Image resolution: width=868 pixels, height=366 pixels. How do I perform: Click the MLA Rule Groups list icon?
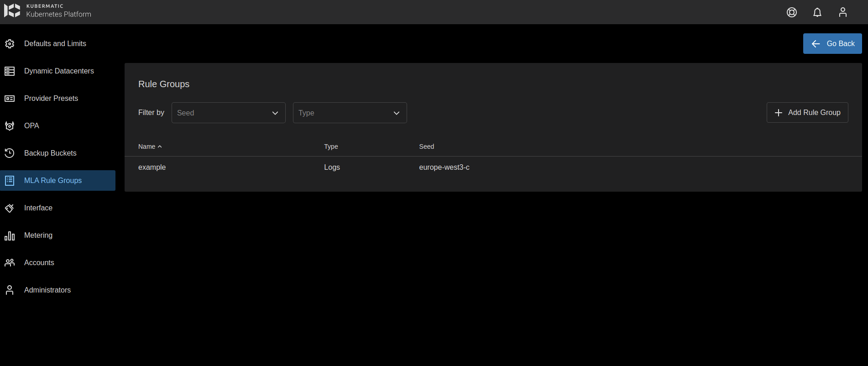[x=10, y=181]
